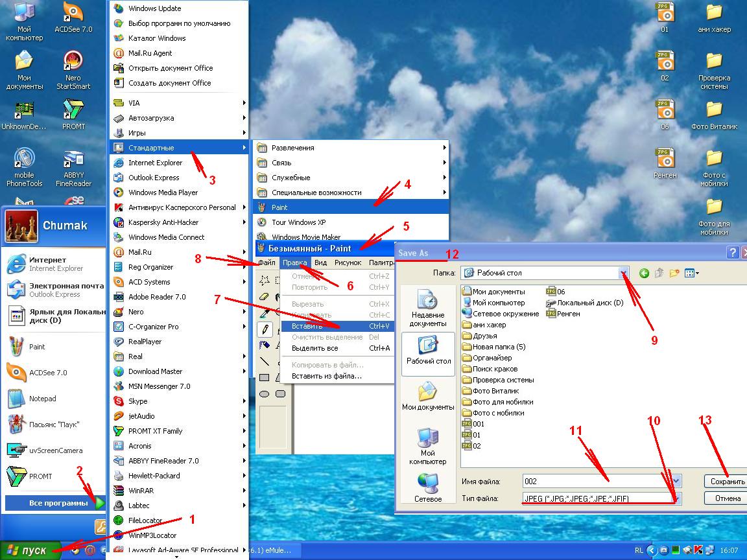Click the Фото Виталик desktop folder
Image resolution: width=747 pixels, height=560 pixels.
[714, 115]
